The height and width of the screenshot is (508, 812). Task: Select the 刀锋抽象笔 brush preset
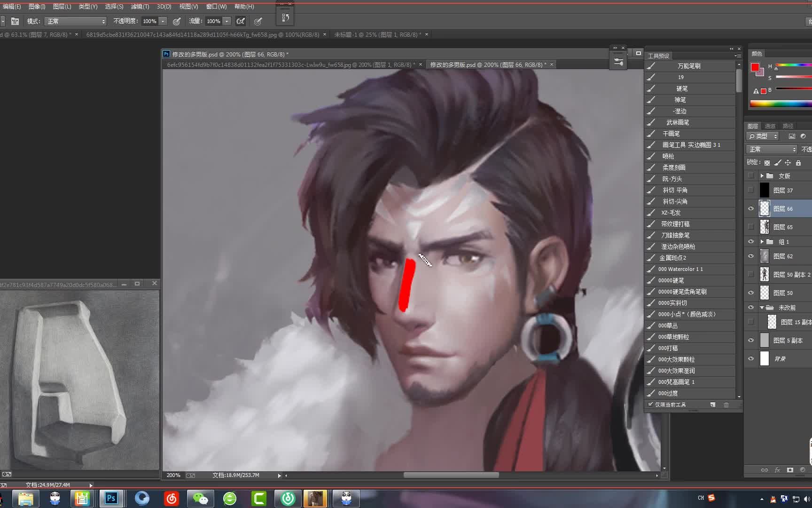click(x=689, y=235)
